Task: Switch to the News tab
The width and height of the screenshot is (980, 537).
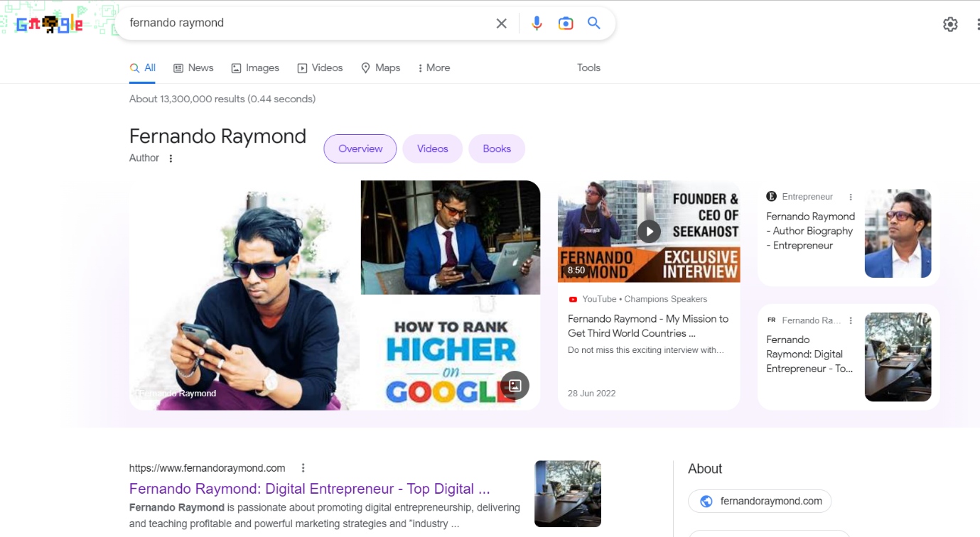Action: [x=193, y=67]
